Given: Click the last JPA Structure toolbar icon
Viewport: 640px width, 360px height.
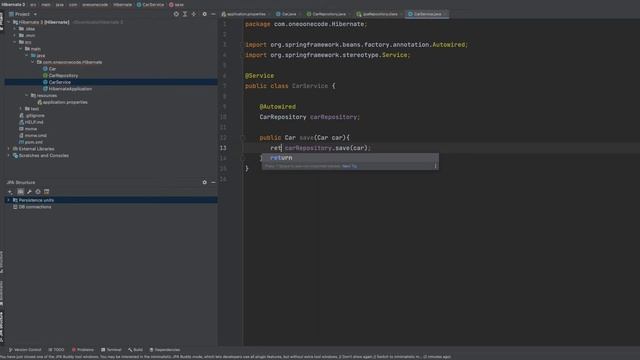Looking at the screenshot, I should (47, 192).
